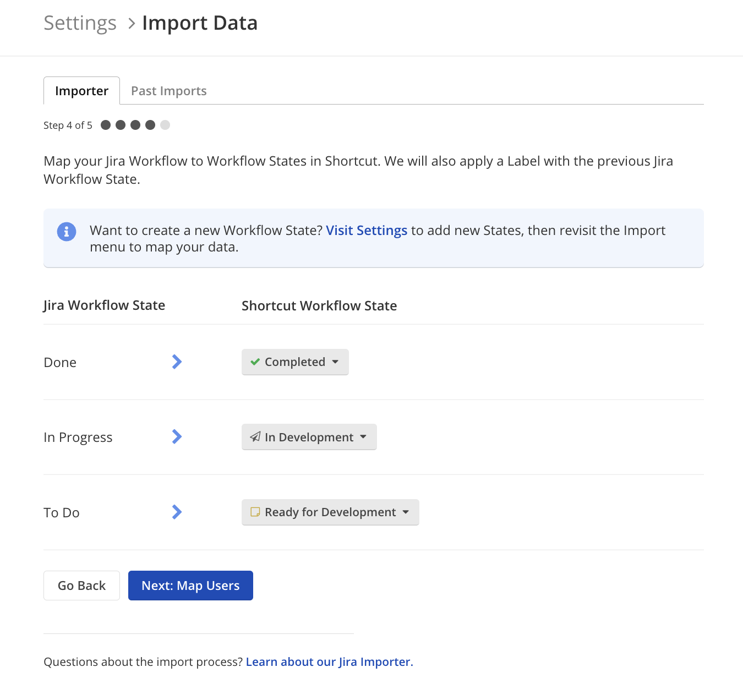Click the To Do Jira state label
Screen dimensions: 743x700
tap(62, 512)
